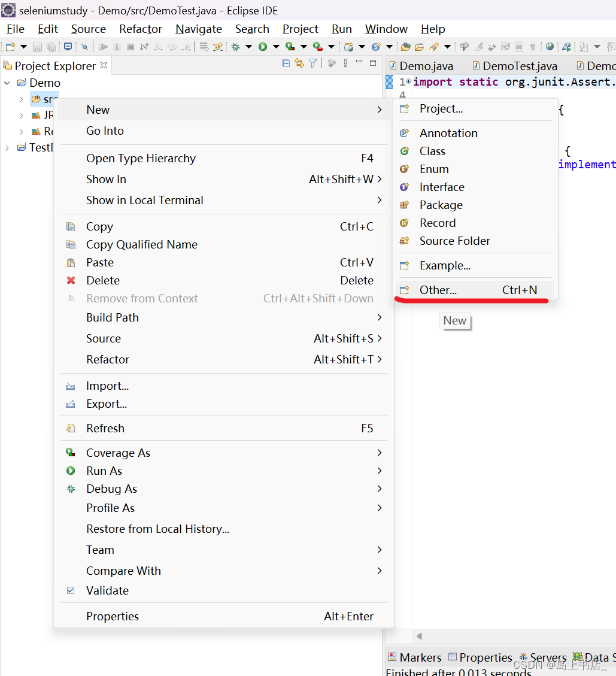The width and height of the screenshot is (616, 676).
Task: Click the Debug bug icon
Action: (235, 47)
